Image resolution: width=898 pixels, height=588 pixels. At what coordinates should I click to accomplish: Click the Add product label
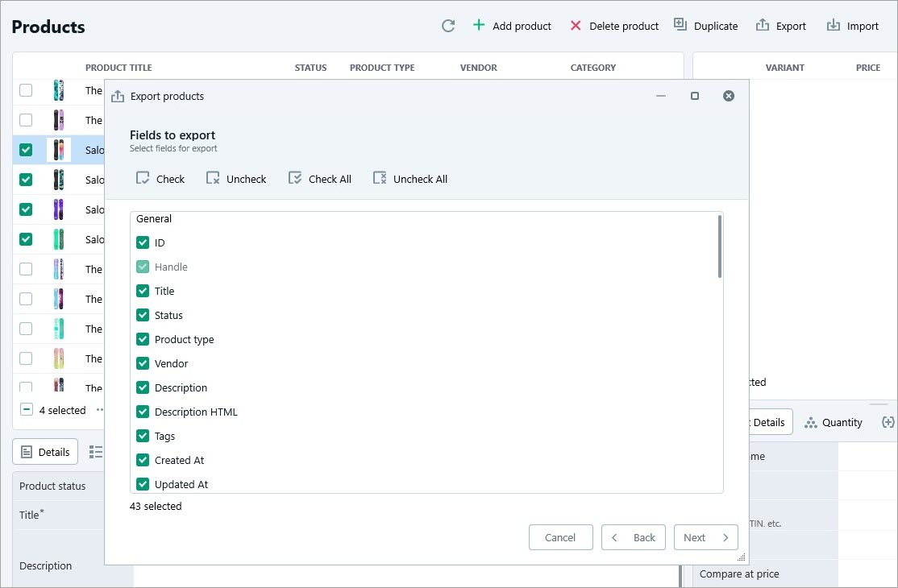pos(522,27)
